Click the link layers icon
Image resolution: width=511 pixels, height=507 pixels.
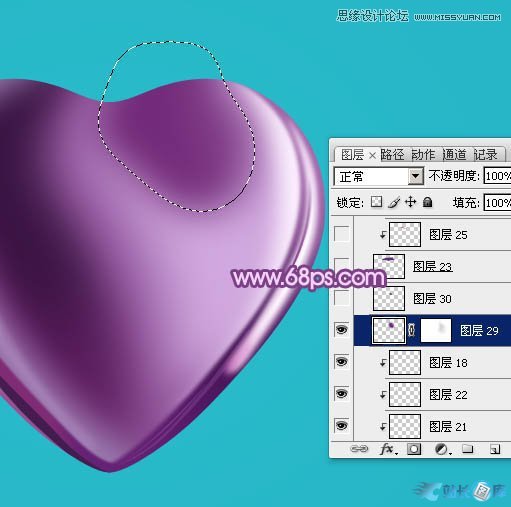coord(359,449)
